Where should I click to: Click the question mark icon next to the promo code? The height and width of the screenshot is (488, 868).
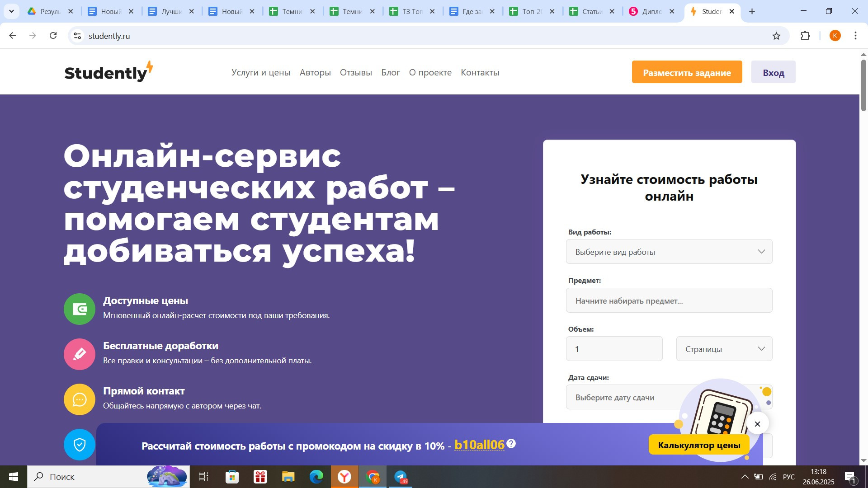511,444
